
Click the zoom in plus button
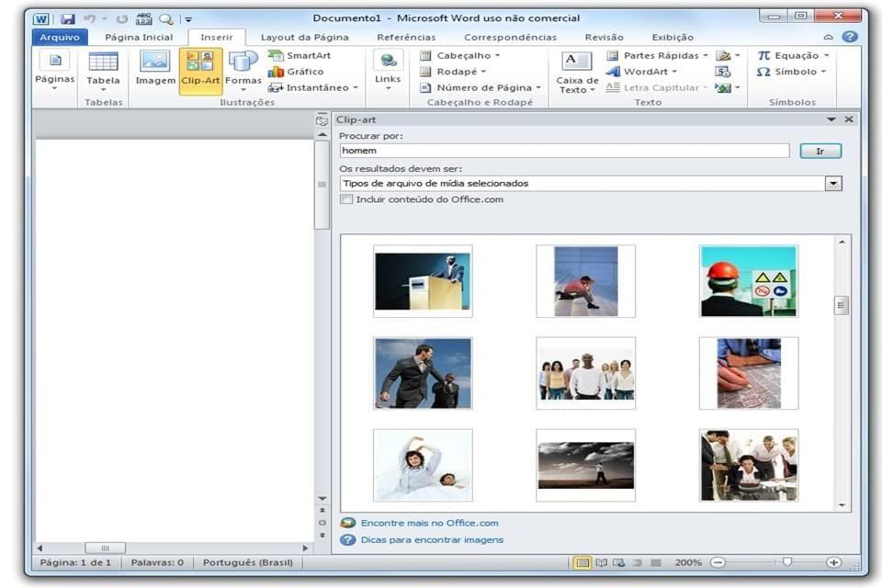point(833,562)
